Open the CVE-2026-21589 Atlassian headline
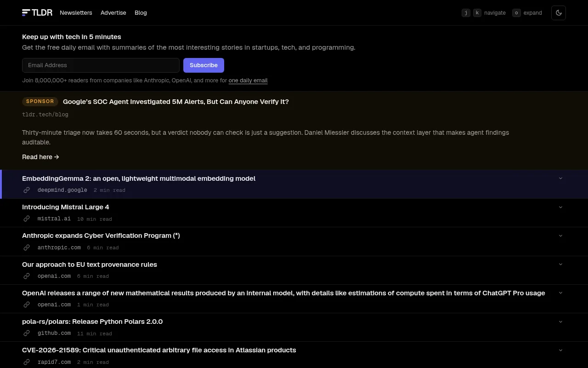 (x=159, y=350)
